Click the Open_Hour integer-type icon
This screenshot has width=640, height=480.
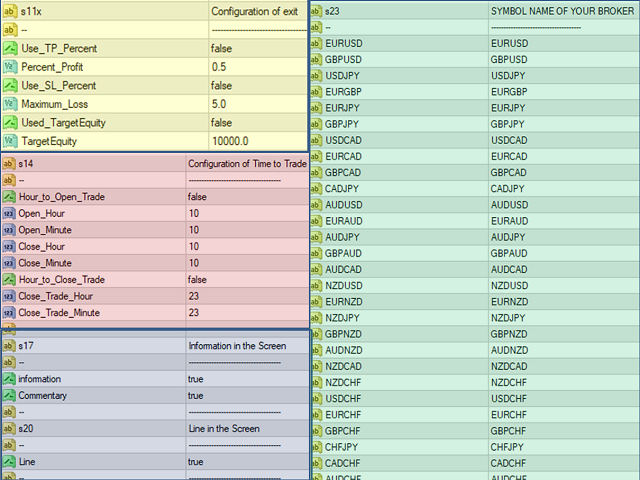coord(9,213)
